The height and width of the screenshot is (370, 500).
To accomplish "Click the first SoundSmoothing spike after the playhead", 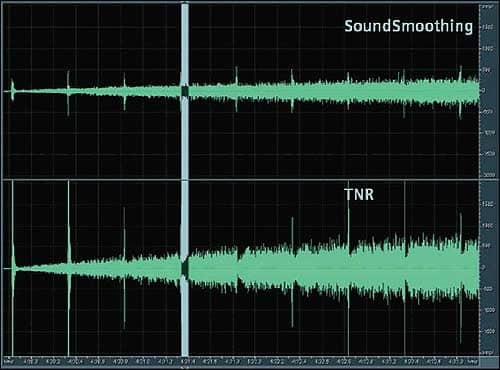I will pyautogui.click(x=237, y=89).
